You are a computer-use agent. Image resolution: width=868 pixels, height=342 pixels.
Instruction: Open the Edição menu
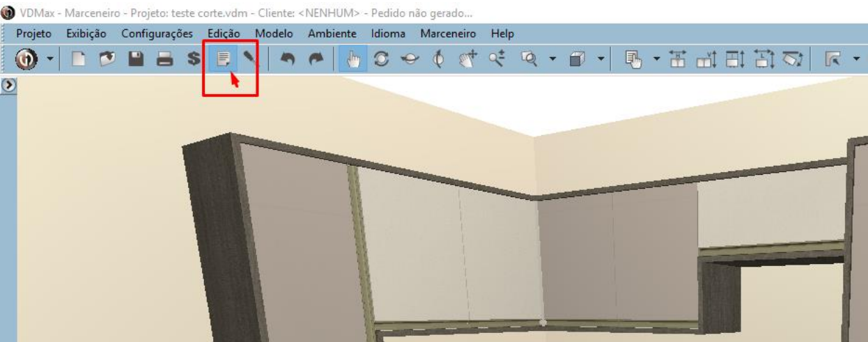pyautogui.click(x=224, y=33)
